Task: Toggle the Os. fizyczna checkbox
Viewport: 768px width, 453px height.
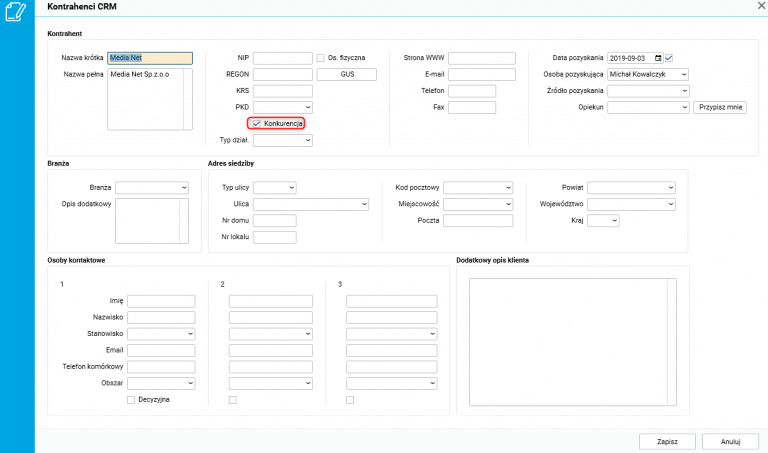Action: coord(320,58)
